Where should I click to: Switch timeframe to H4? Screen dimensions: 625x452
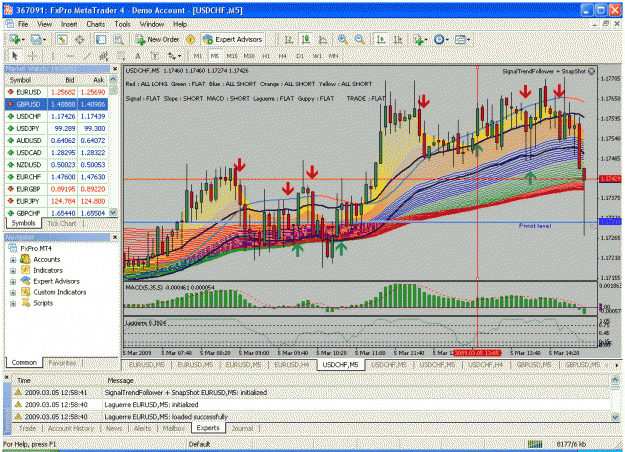tap(283, 56)
